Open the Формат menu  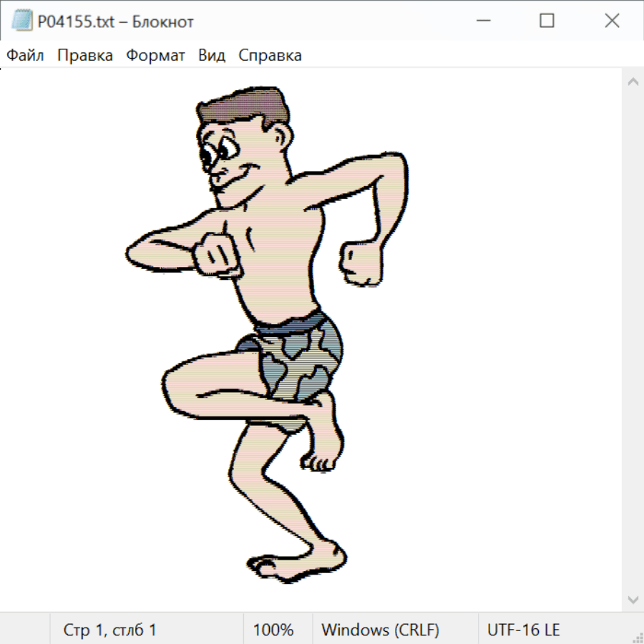pyautogui.click(x=155, y=56)
